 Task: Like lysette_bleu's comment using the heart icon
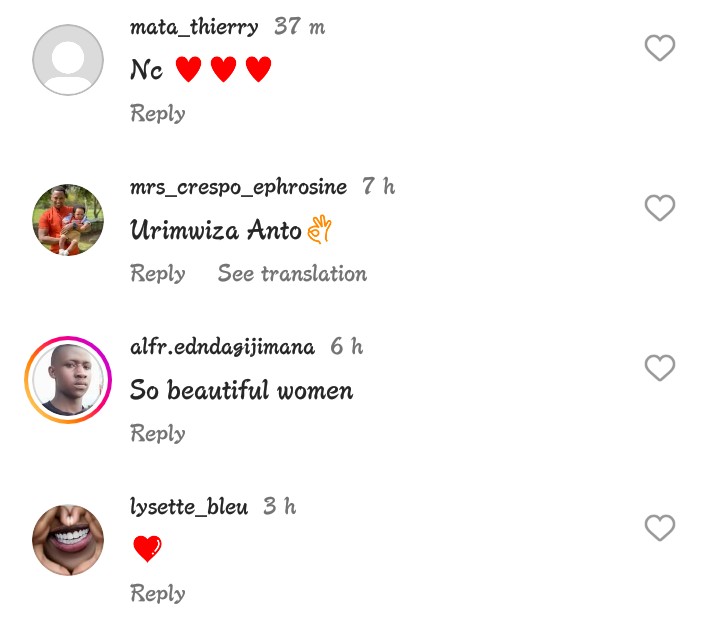tap(659, 528)
